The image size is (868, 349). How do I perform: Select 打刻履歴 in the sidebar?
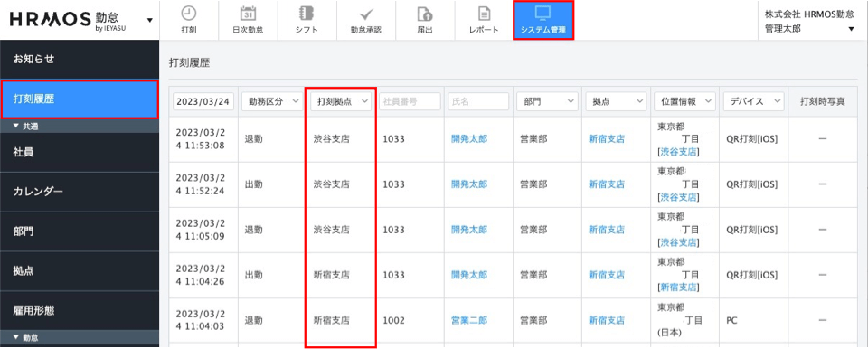(80, 99)
